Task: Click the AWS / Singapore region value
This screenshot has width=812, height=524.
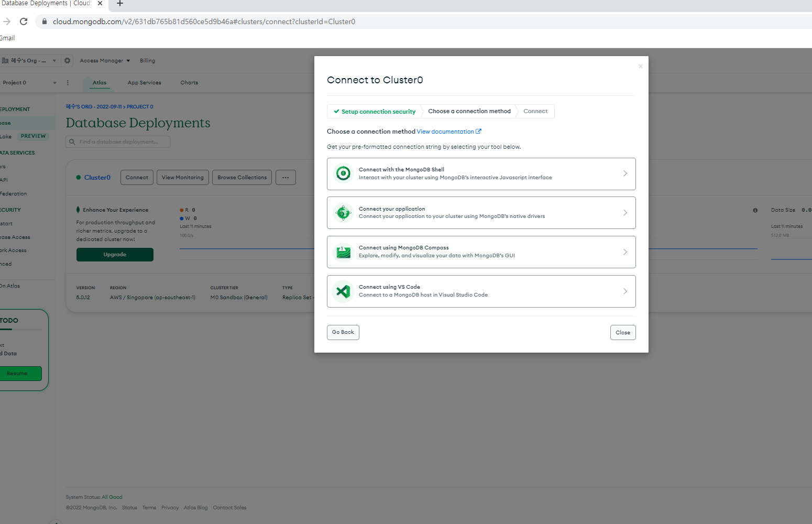Action: coord(152,298)
